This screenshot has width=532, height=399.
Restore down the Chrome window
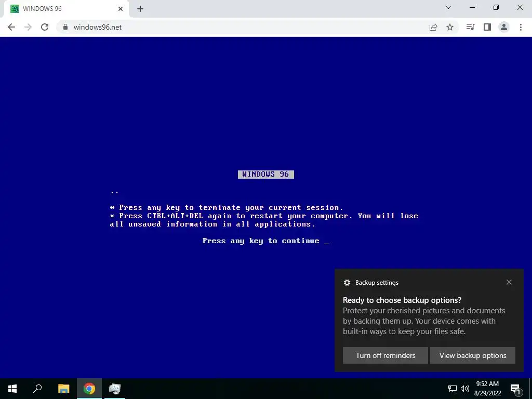pyautogui.click(x=496, y=7)
